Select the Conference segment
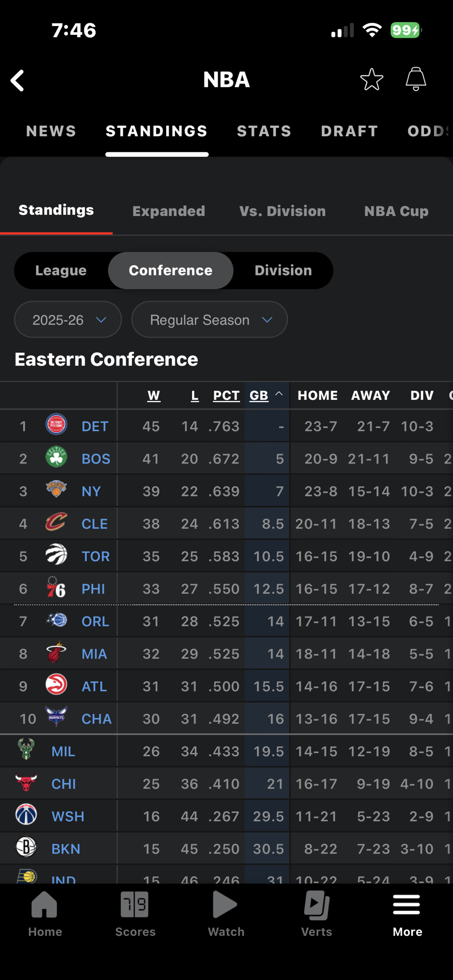Viewport: 453px width, 980px height. tap(171, 270)
